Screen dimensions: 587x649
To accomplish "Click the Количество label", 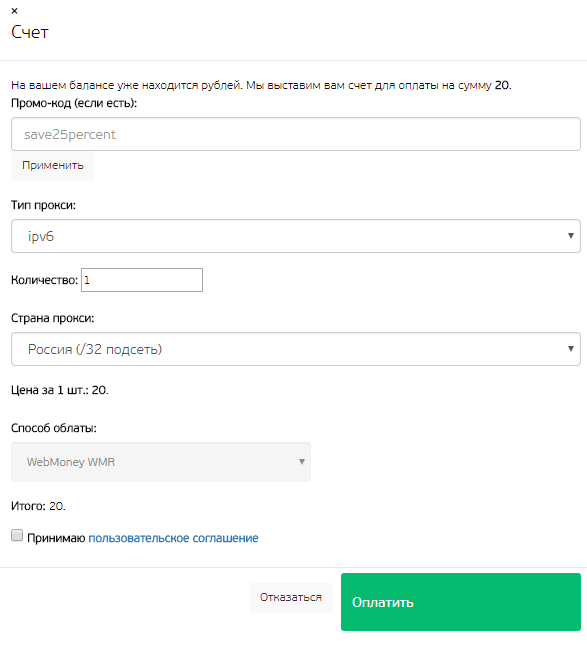I will [44, 280].
